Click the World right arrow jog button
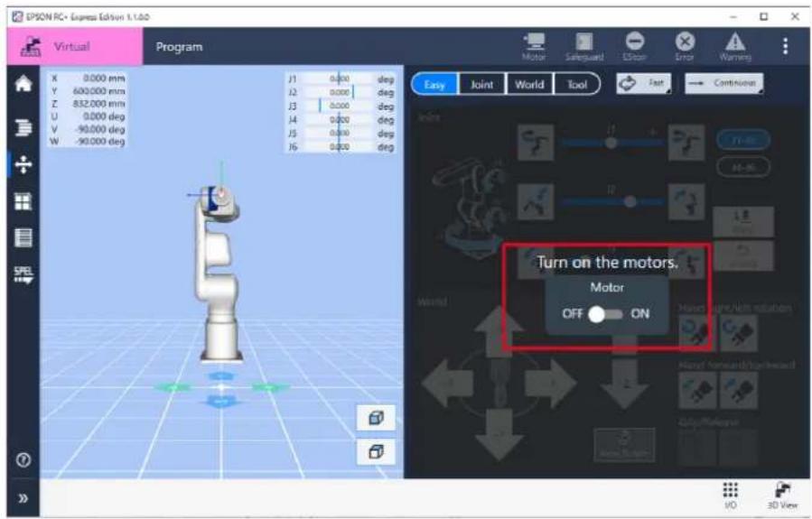The image size is (812, 519). (551, 384)
